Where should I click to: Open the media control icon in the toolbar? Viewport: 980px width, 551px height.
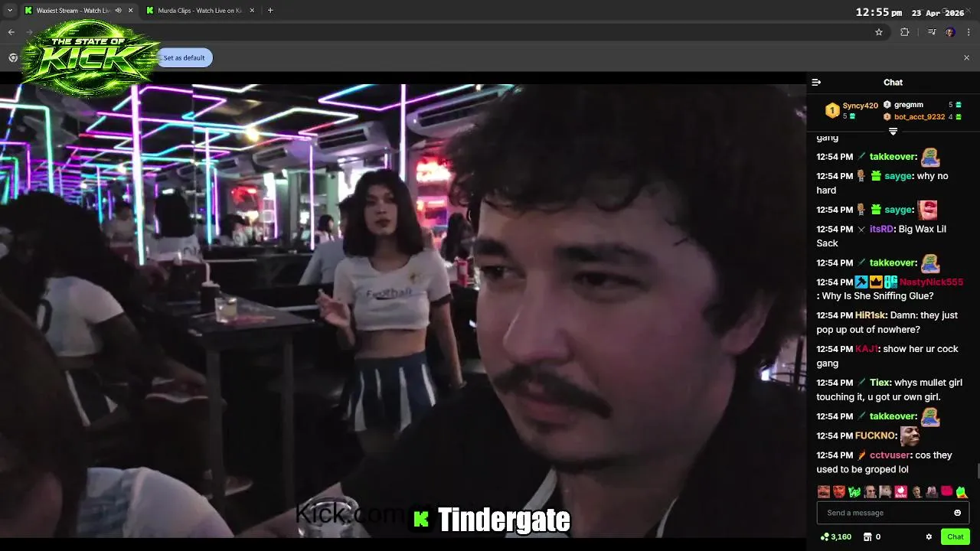(932, 32)
